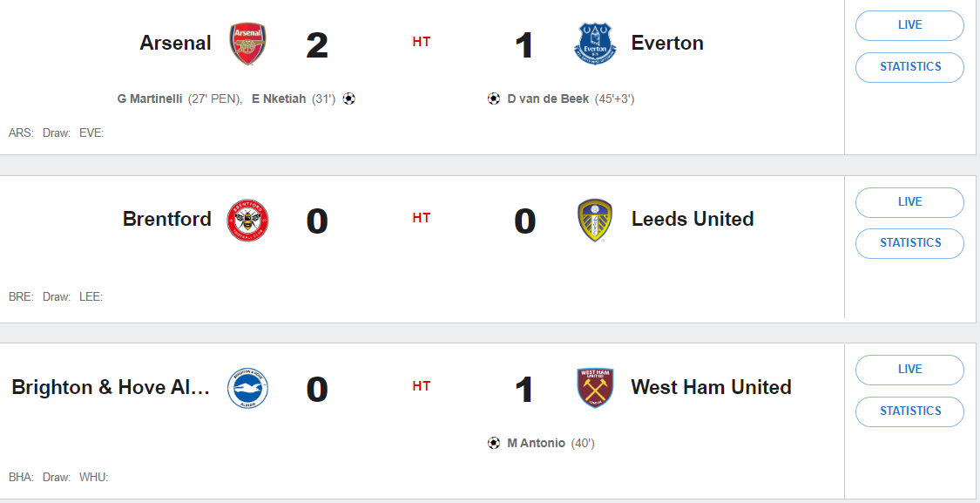980x503 pixels.
Task: Click the Brighton & Hove Albion crest
Action: click(x=247, y=388)
